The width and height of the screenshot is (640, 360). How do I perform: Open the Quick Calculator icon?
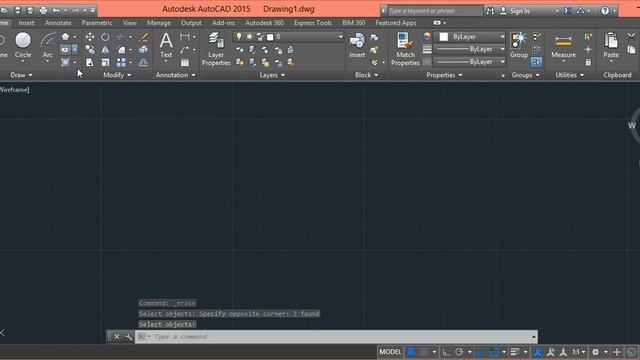point(588,62)
